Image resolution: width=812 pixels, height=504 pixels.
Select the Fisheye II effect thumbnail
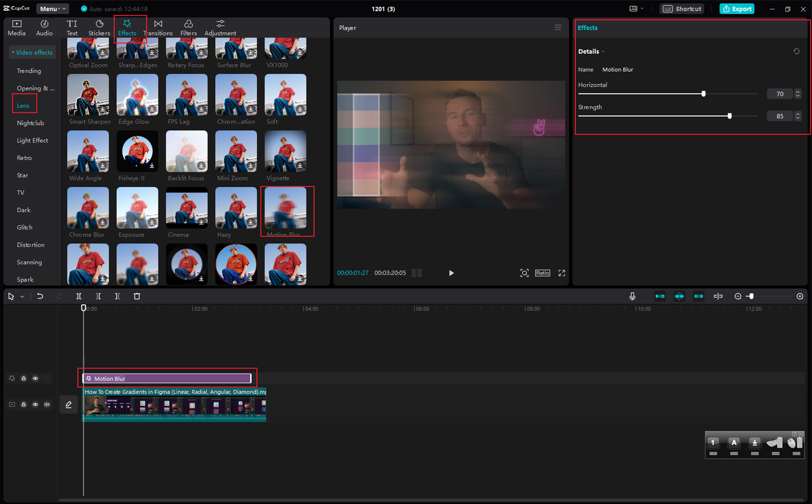pyautogui.click(x=137, y=152)
